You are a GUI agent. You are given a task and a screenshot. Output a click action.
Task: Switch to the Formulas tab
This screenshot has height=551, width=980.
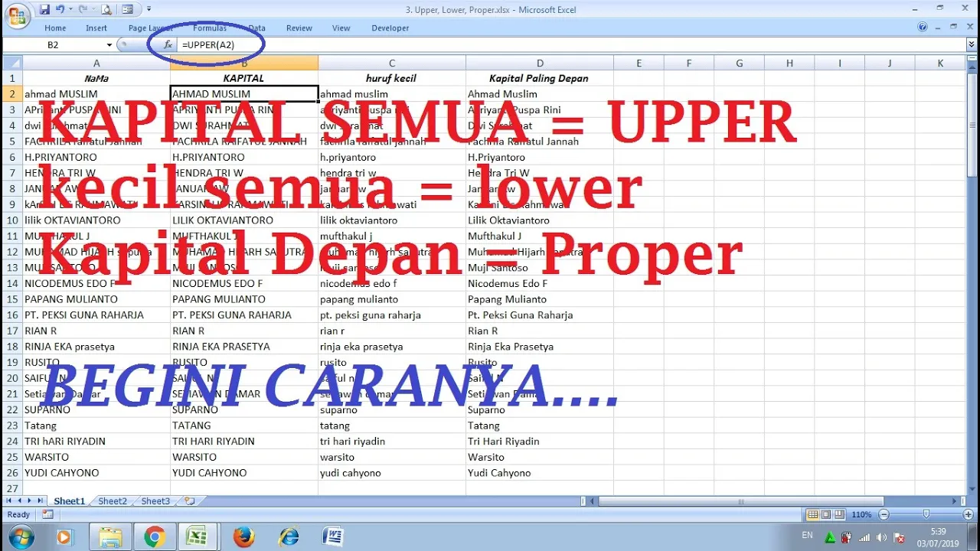click(210, 28)
